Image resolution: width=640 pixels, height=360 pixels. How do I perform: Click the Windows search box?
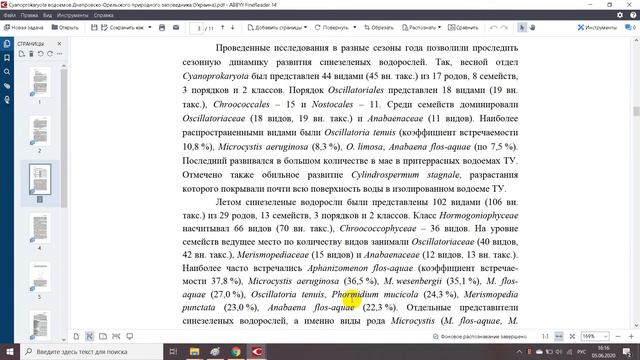tap(91, 351)
